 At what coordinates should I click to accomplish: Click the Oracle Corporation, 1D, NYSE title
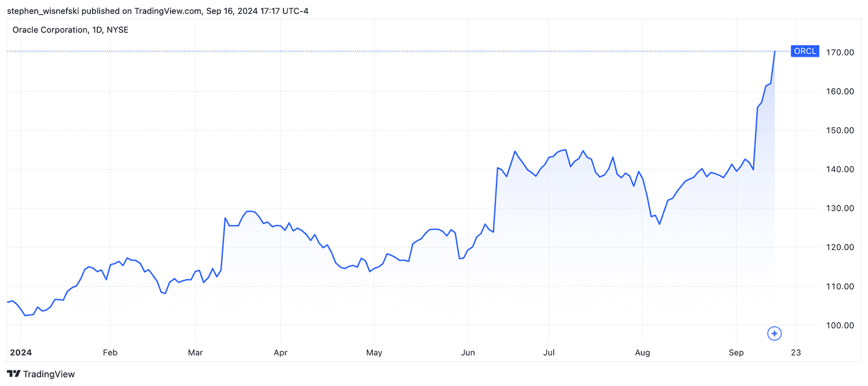click(71, 30)
